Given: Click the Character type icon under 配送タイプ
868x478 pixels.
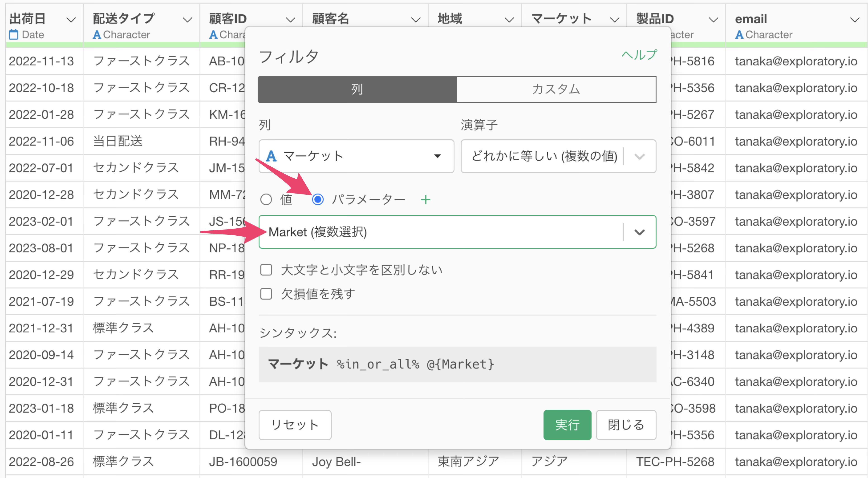Looking at the screenshot, I should click(x=97, y=34).
